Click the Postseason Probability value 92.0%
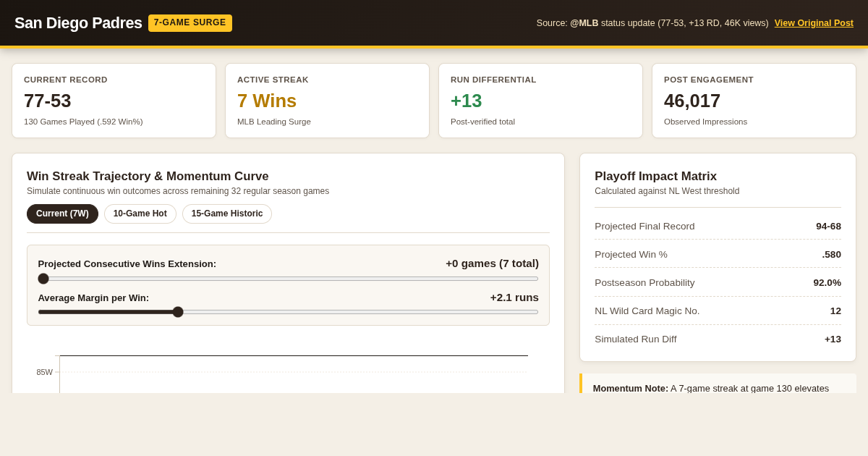 (827, 282)
